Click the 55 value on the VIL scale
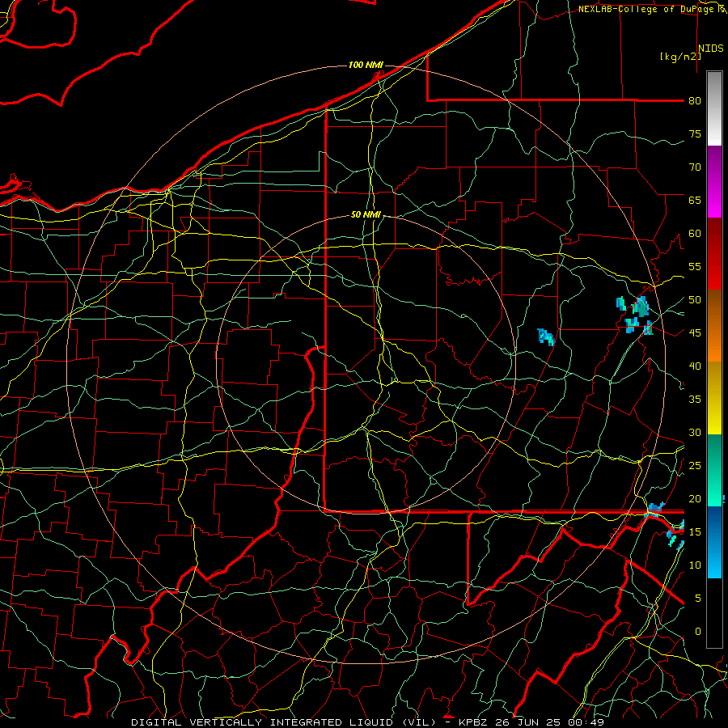This screenshot has width=728, height=728. click(695, 266)
